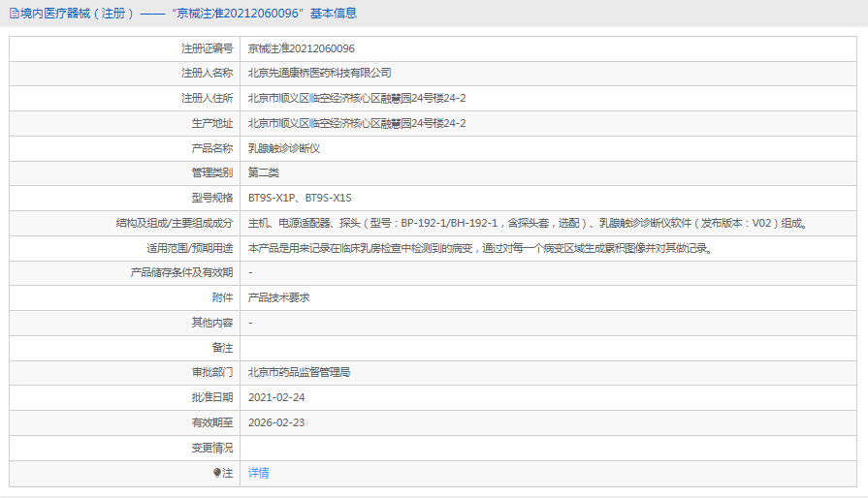Click the 结构及组成/主要组成成分 label

pos(175,223)
